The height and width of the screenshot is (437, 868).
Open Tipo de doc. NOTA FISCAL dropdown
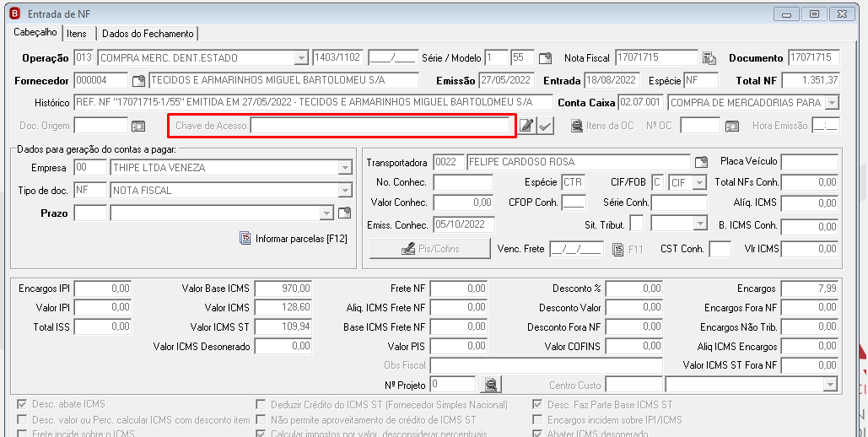click(345, 191)
